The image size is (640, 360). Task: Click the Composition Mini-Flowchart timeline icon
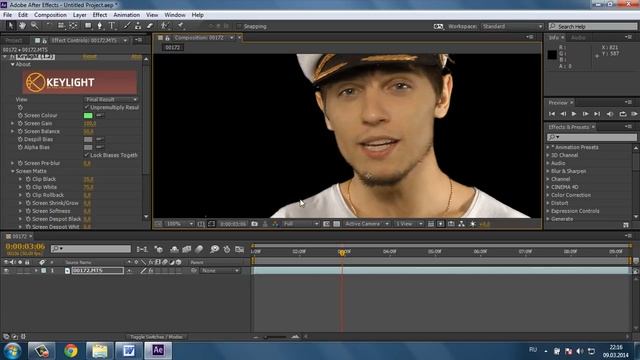pos(142,249)
